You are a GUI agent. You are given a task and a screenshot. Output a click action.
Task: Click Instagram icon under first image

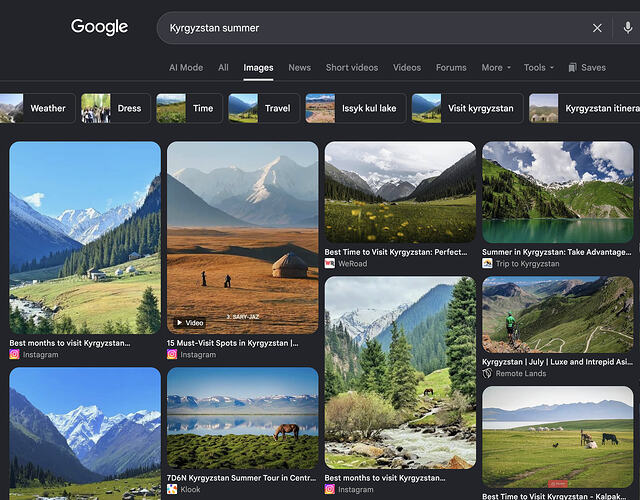coord(14,354)
